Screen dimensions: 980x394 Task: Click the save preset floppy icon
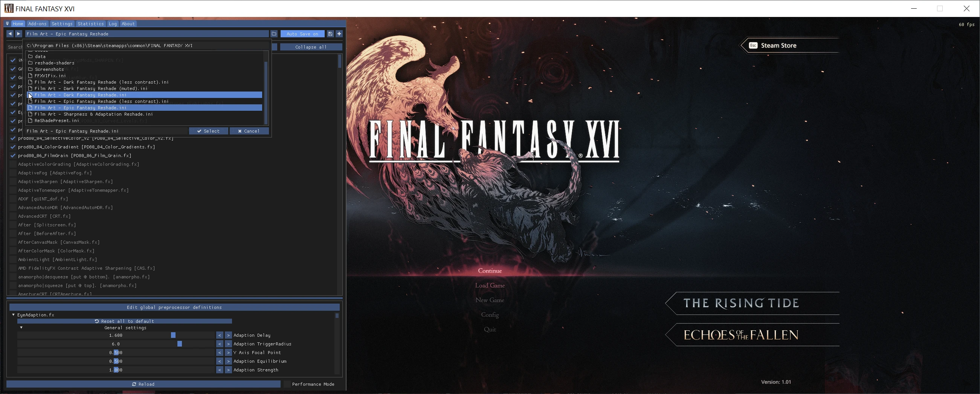pos(330,34)
